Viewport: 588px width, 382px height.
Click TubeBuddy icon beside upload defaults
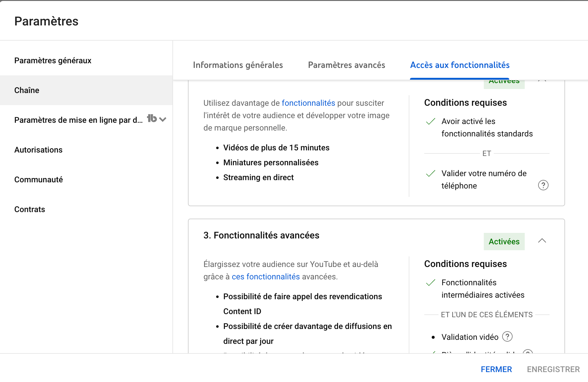[x=152, y=118]
